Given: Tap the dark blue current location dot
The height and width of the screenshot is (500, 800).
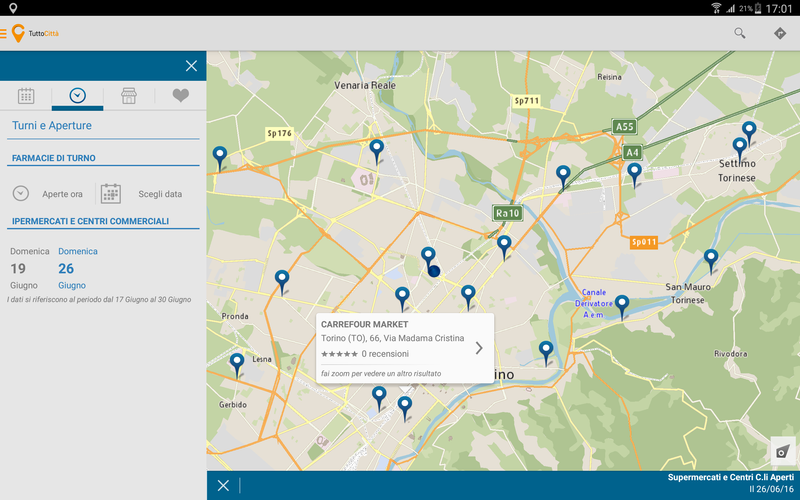Looking at the screenshot, I should pos(434,271).
